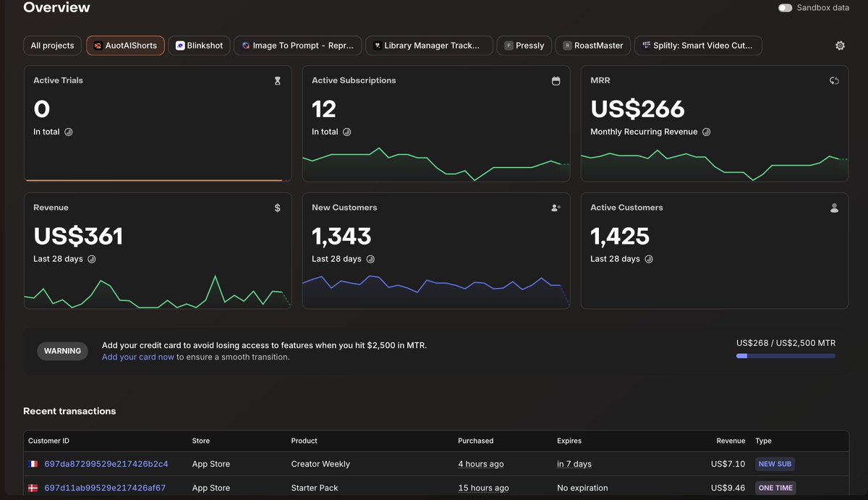Click the recurring arrows icon on MRR card
868x500 pixels.
coord(834,81)
